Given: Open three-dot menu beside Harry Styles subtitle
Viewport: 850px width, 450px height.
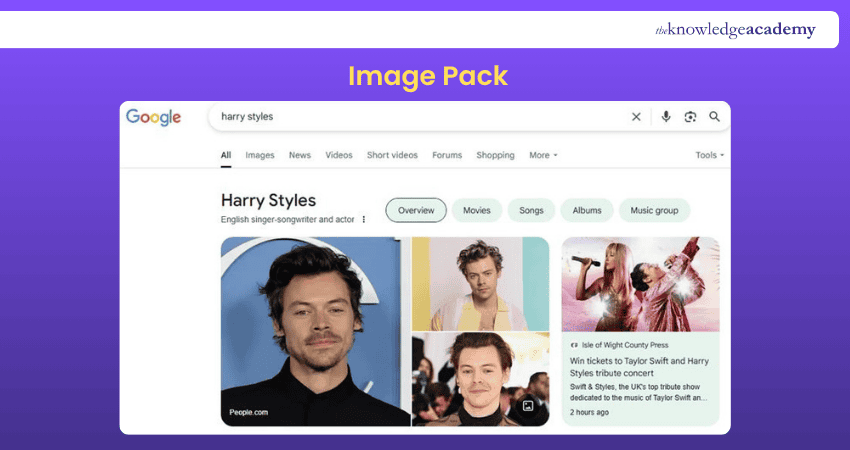Looking at the screenshot, I should 364,220.
